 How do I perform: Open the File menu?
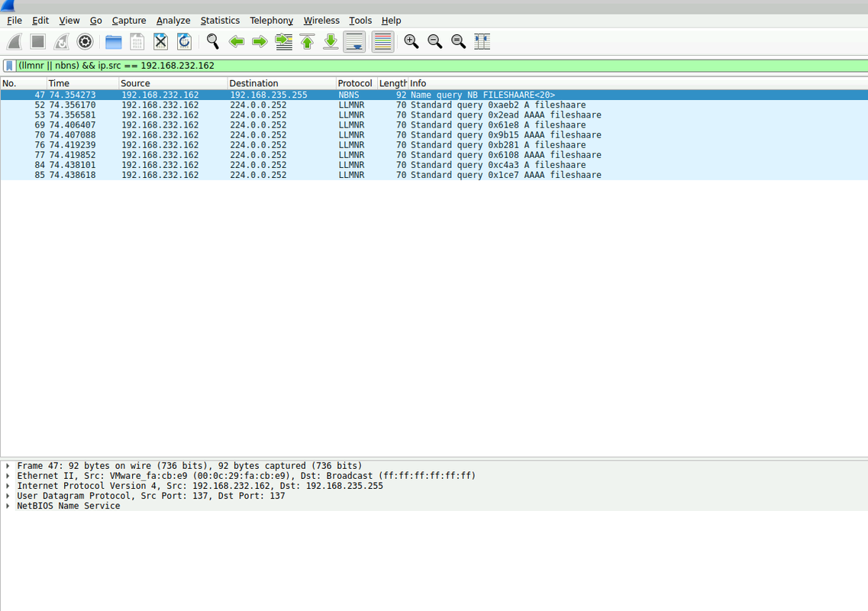pos(15,21)
